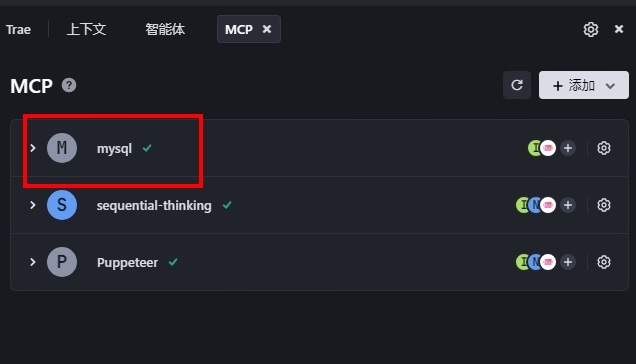Screen dimensions: 636x364
Task: Add agent to sequential-thinking with plus icon
Action: click(568, 205)
